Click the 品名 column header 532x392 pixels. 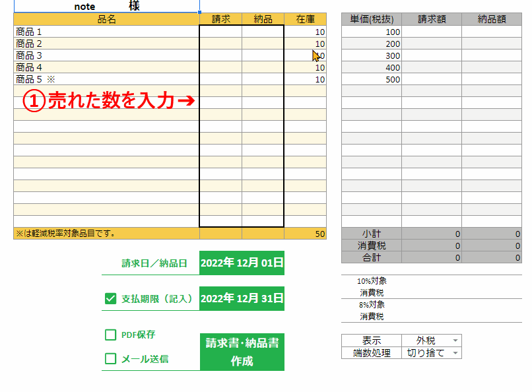[x=106, y=19]
